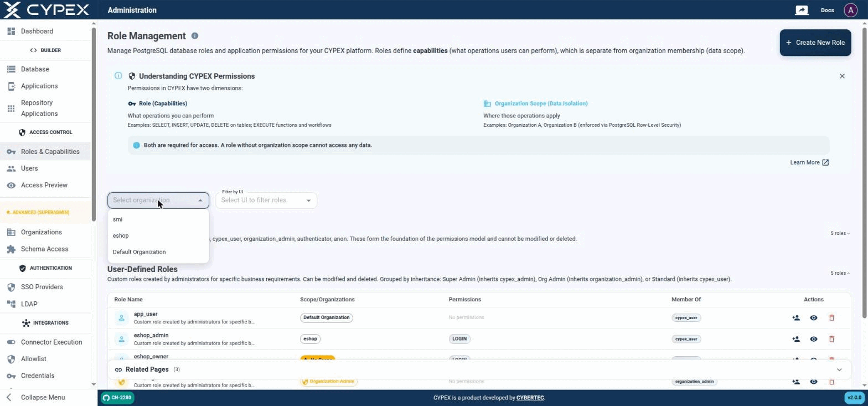Image resolution: width=868 pixels, height=406 pixels.
Task: Collapse User-Defined Roles 5 roles toggle
Action: pyautogui.click(x=840, y=273)
